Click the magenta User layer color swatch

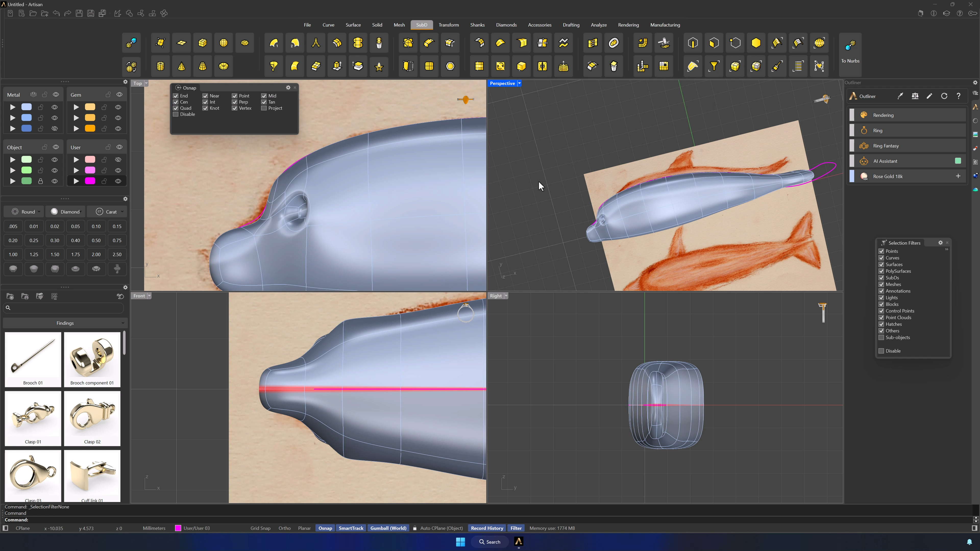pyautogui.click(x=90, y=181)
